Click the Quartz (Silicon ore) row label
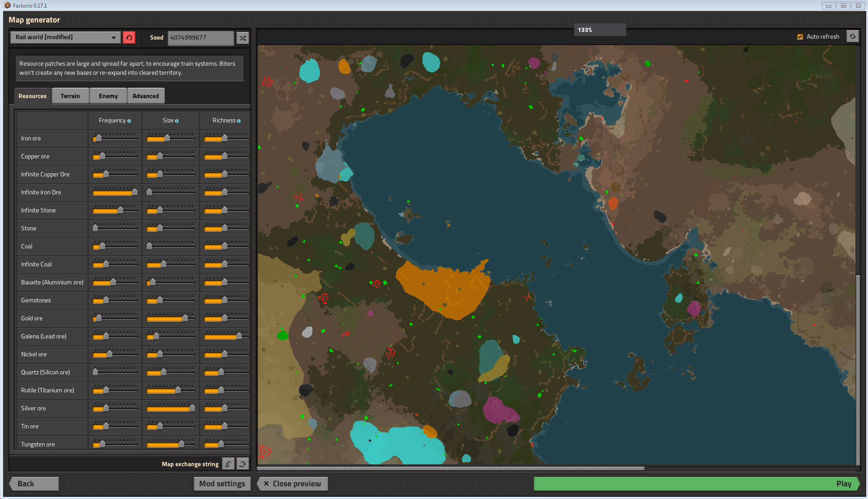Viewport: 868px width, 499px height. coord(45,372)
